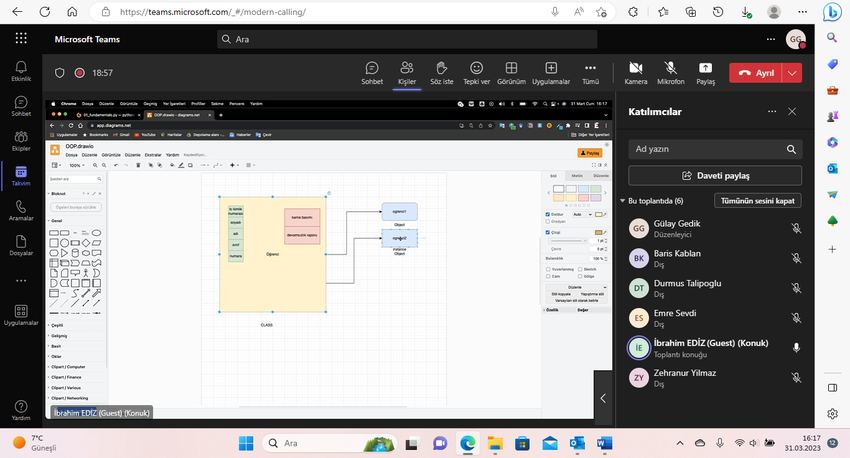The width and height of the screenshot is (850, 458).
Task: Open more apps ellipsis in sidebar
Action: [21, 280]
